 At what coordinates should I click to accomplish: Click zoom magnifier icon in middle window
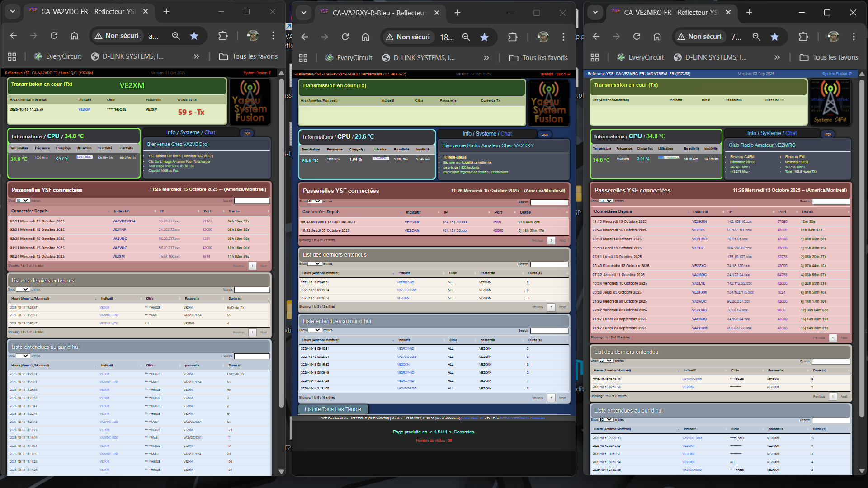click(x=466, y=37)
